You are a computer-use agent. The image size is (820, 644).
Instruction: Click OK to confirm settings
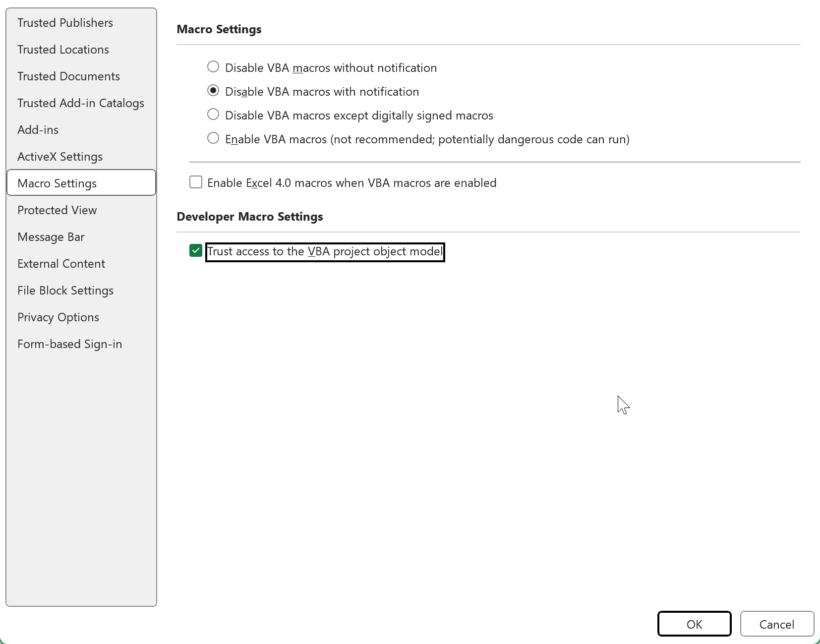[x=694, y=624]
